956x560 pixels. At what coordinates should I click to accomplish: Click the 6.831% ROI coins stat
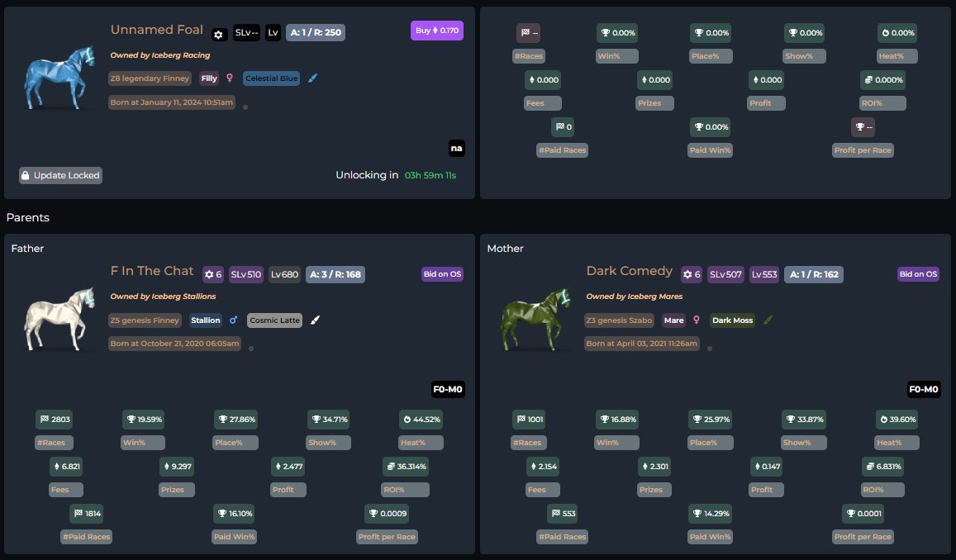[x=882, y=466]
